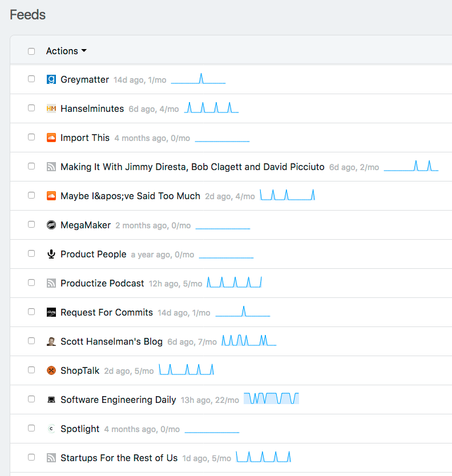Click the Greymatter feed favicon
Image resolution: width=452 pixels, height=476 pixels.
coord(51,79)
